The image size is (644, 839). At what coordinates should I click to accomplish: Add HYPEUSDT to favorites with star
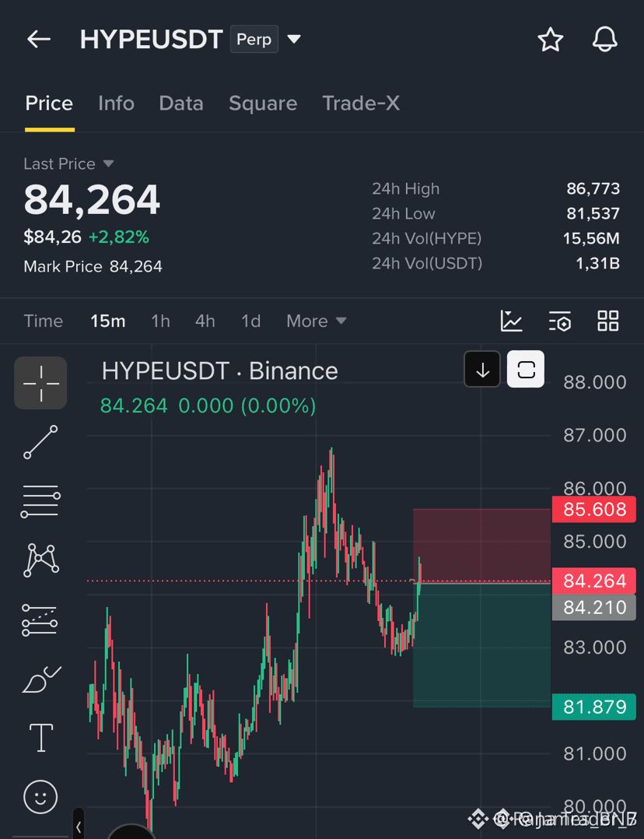(550, 40)
